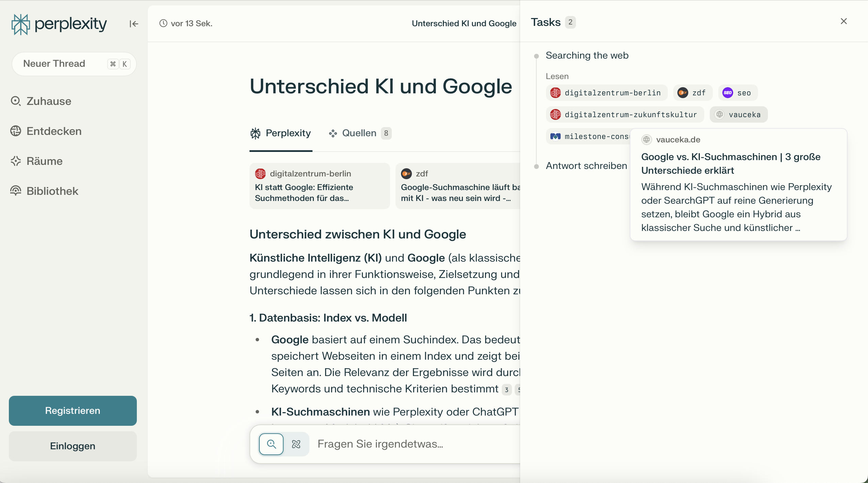Click the milestone favicon
Viewport: 868px width, 483px height.
click(556, 136)
